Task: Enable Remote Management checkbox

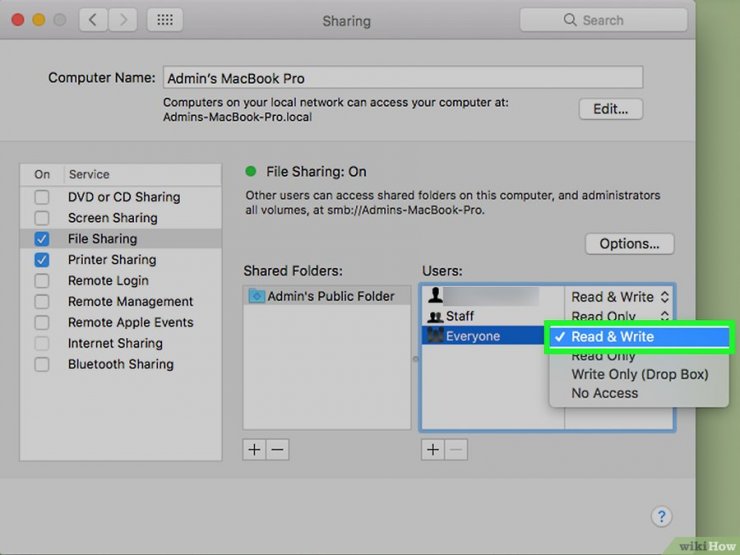Action: 42,301
